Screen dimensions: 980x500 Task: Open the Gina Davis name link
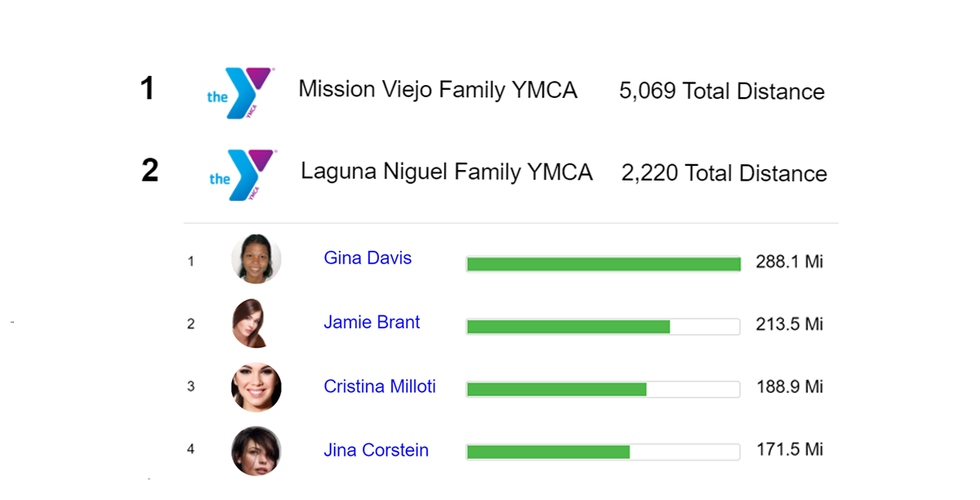(x=367, y=258)
